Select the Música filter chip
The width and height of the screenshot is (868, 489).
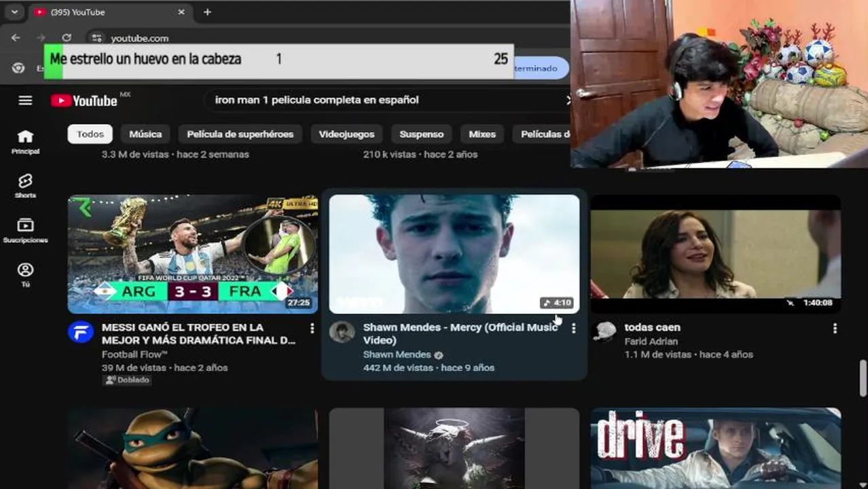point(145,134)
